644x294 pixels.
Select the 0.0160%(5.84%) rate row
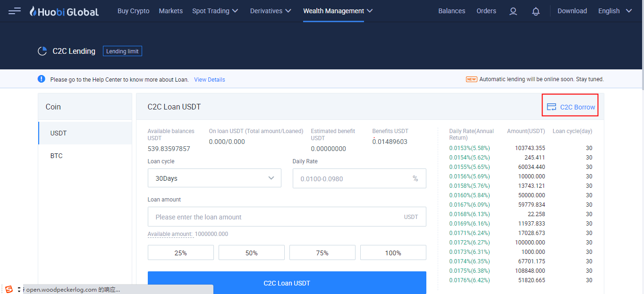point(521,195)
